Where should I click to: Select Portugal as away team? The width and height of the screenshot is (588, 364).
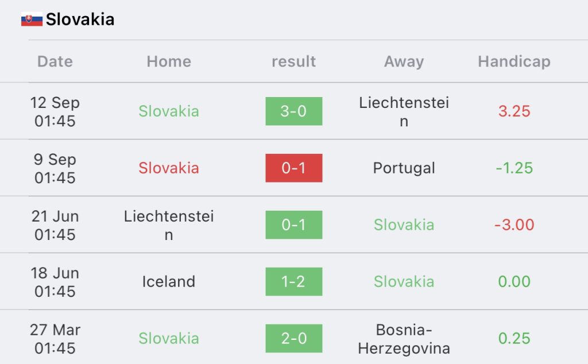pyautogui.click(x=404, y=168)
